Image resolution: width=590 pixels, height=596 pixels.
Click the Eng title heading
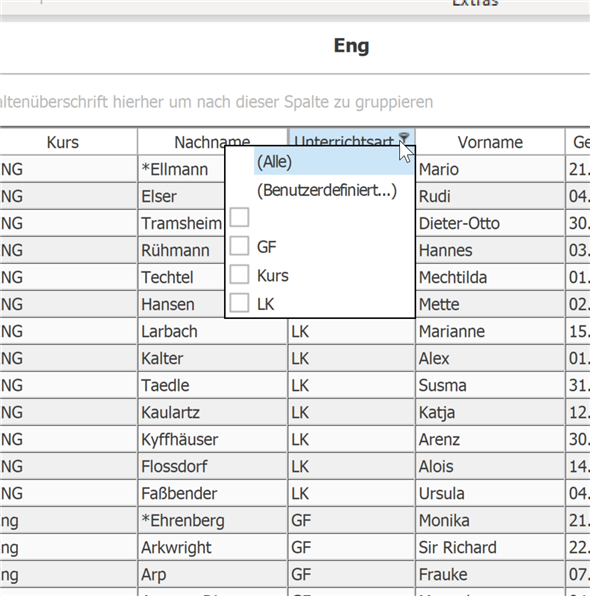(x=351, y=46)
